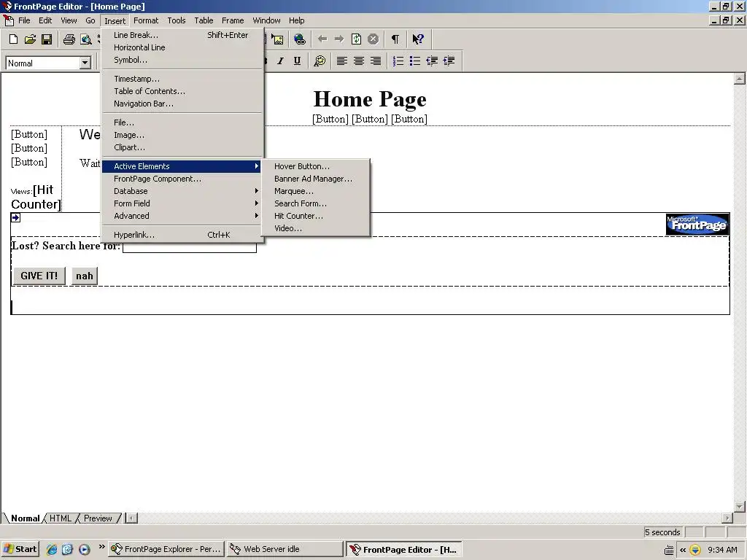Choose Symbol from Insert menu
This screenshot has height=560, width=747.
pos(182,60)
